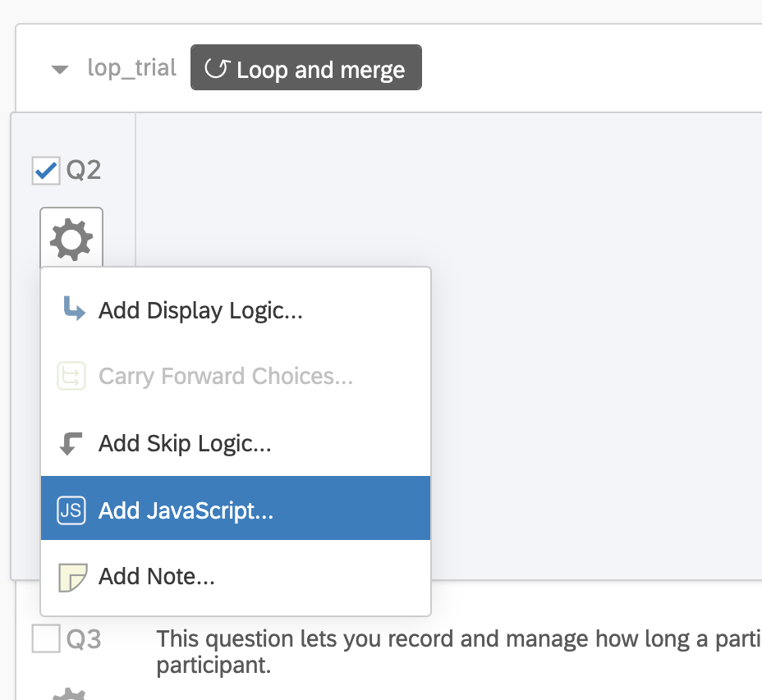
Task: Click the loop arrow icon in badge
Action: pyautogui.click(x=216, y=68)
